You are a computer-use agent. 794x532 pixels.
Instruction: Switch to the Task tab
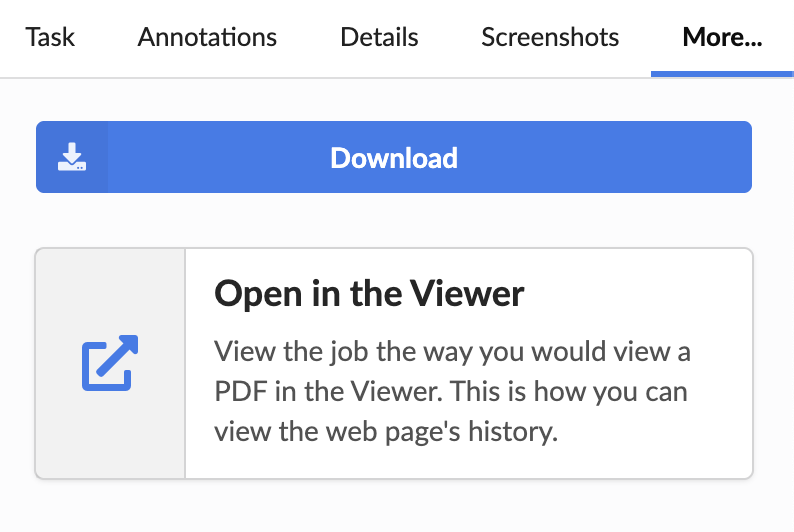(50, 37)
